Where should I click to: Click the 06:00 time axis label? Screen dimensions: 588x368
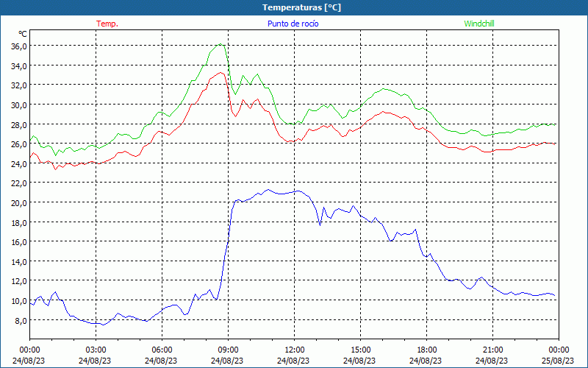point(162,350)
